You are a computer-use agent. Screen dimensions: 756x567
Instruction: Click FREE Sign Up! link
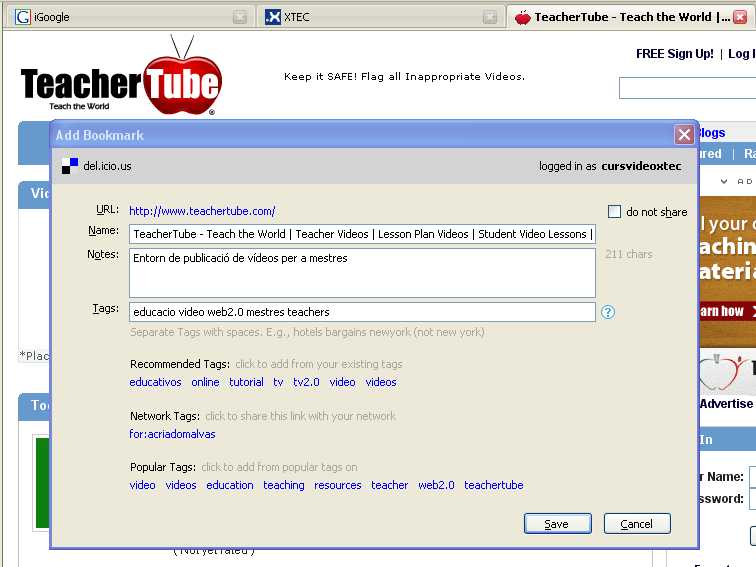click(675, 54)
